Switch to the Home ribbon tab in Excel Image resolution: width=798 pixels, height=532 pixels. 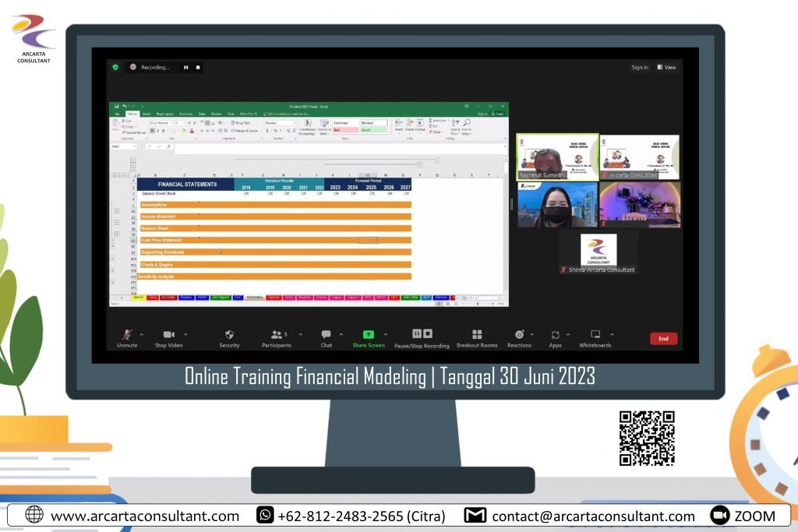click(x=132, y=114)
